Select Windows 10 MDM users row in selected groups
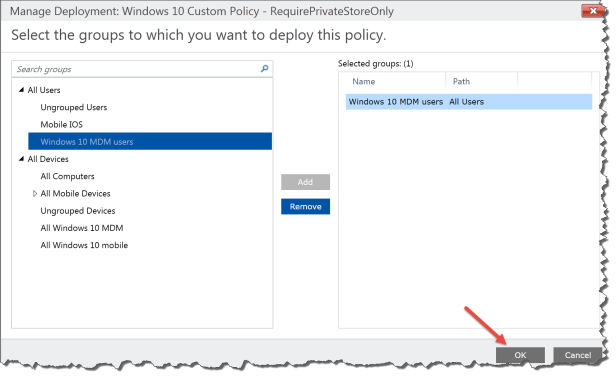616x376 pixels. pyautogui.click(x=469, y=102)
